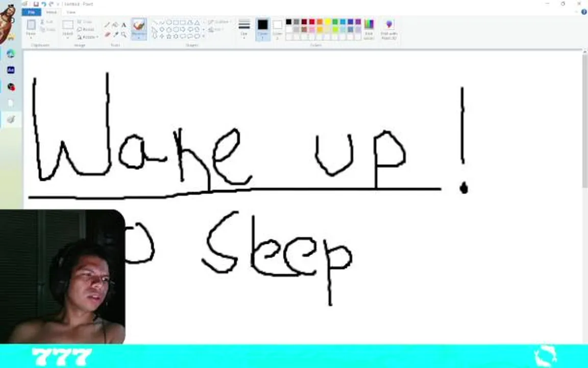Select Color 1 foreground box
Image resolution: width=588 pixels, height=368 pixels.
(x=263, y=29)
